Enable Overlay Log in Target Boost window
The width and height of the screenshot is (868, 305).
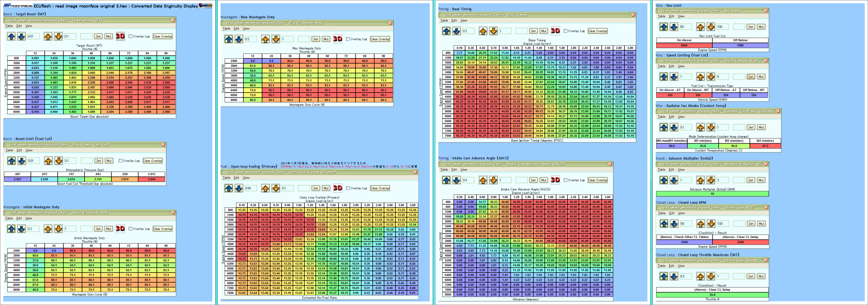point(130,37)
